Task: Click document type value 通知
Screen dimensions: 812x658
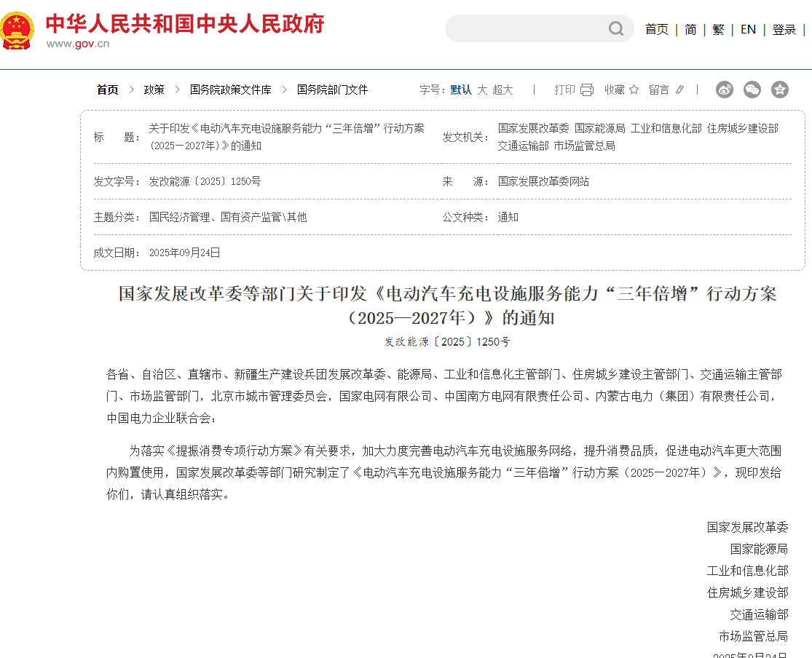Action: pos(508,217)
